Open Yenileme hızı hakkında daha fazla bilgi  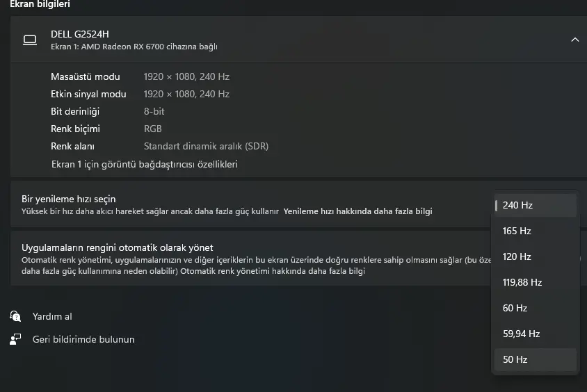click(357, 211)
